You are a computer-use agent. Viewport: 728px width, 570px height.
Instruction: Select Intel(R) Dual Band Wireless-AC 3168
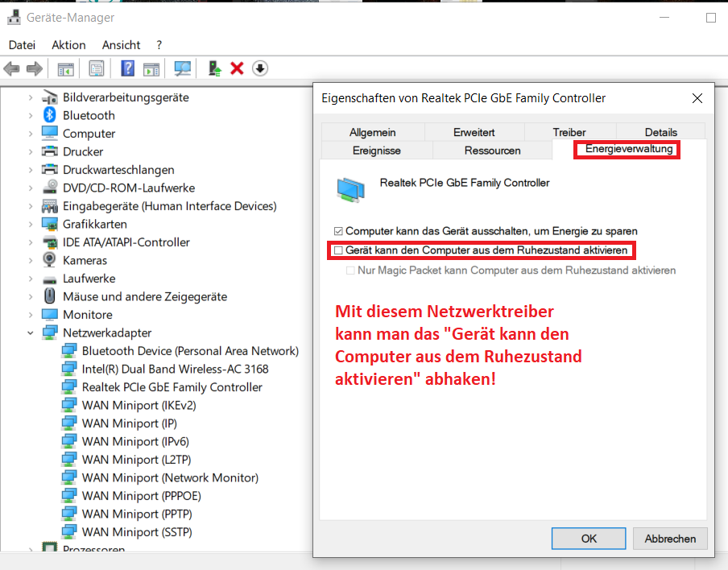(x=175, y=369)
